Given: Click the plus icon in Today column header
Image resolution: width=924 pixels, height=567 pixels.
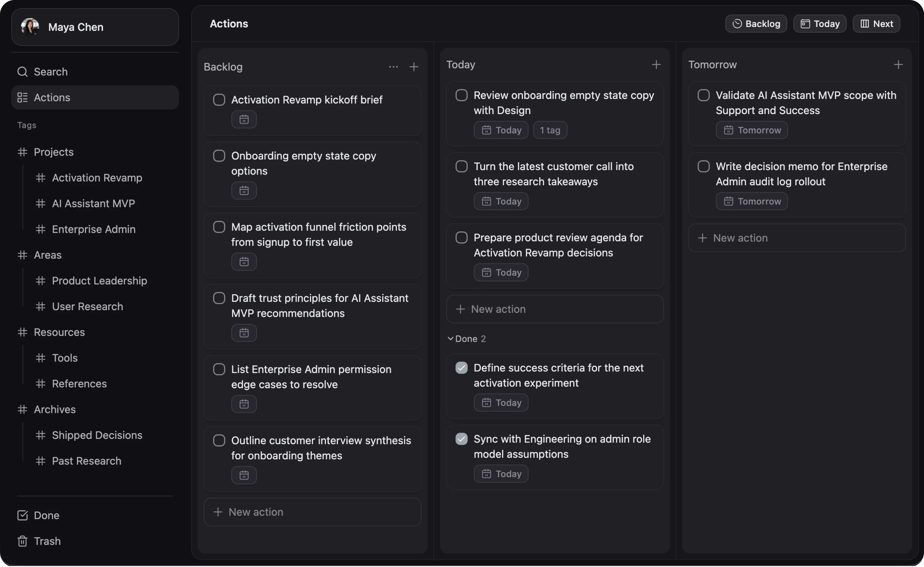Looking at the screenshot, I should [656, 65].
